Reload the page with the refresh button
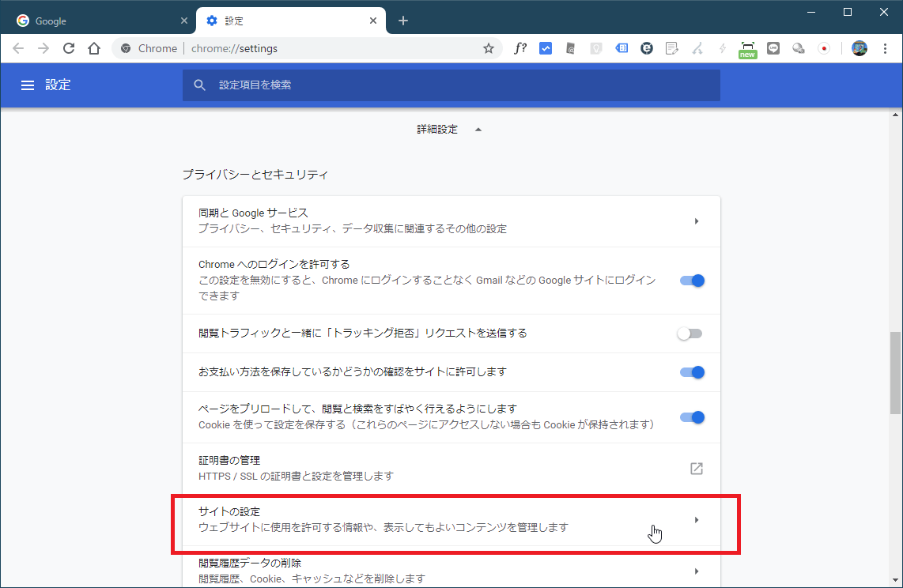This screenshot has width=903, height=588. pos(69,49)
